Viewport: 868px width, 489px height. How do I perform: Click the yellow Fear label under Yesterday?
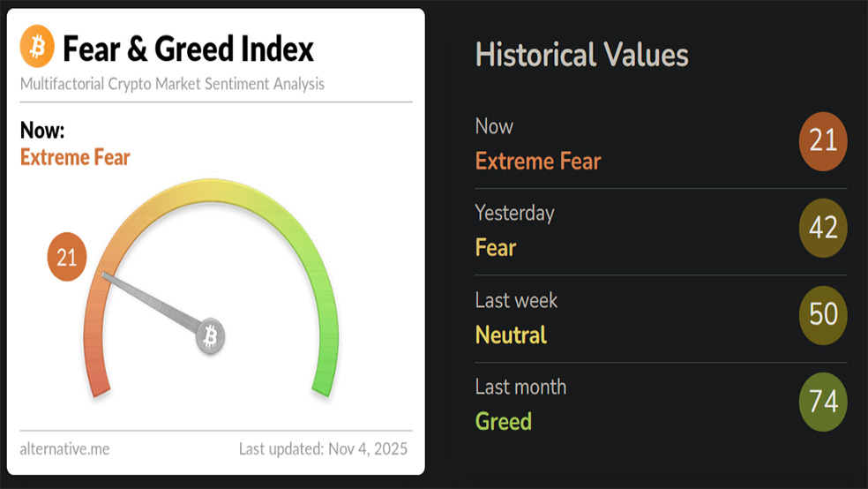click(495, 247)
